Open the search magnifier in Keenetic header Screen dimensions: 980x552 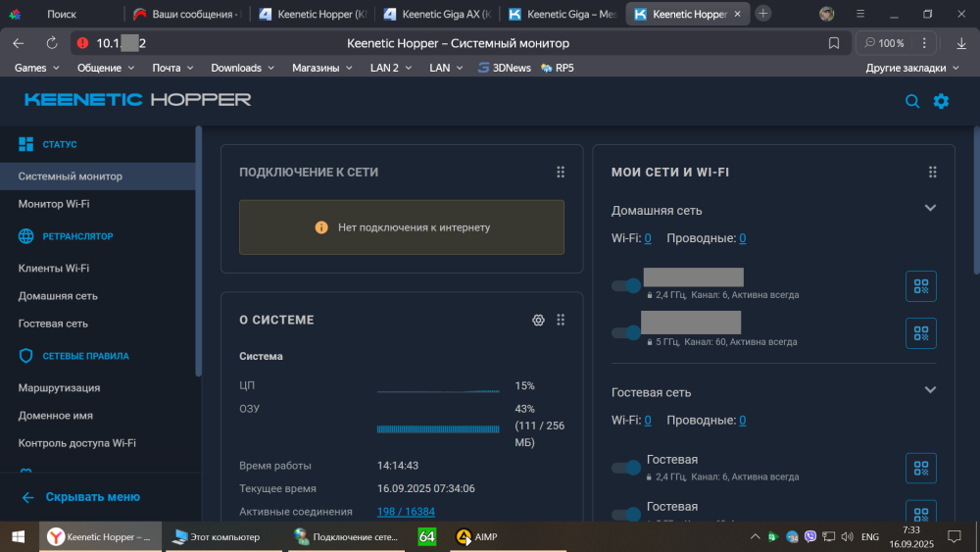[911, 101]
